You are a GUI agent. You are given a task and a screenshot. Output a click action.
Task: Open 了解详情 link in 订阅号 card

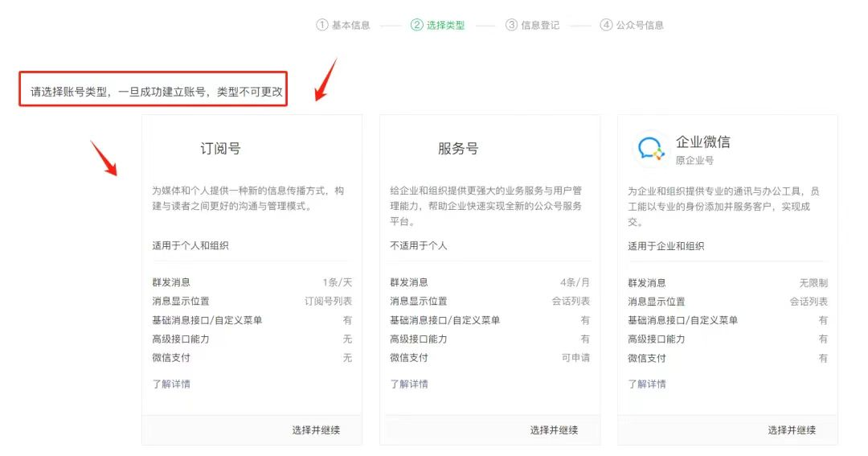point(172,384)
